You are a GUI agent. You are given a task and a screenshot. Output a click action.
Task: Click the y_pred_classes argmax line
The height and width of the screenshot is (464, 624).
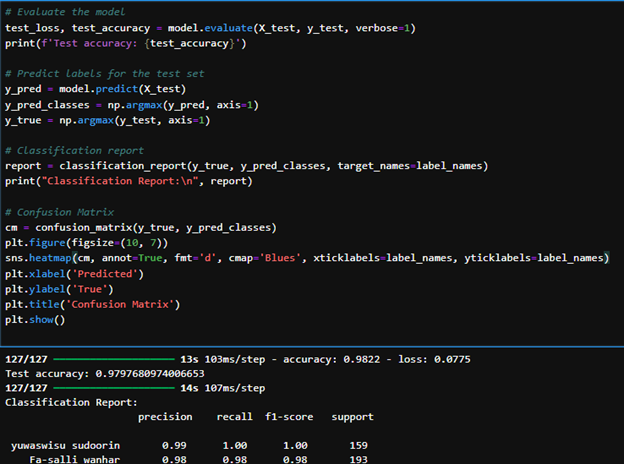click(x=130, y=104)
